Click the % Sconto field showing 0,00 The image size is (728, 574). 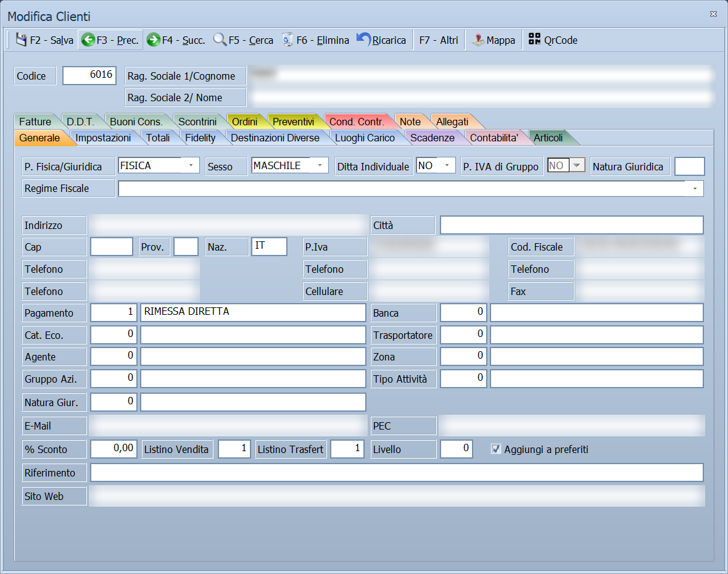[x=114, y=449]
